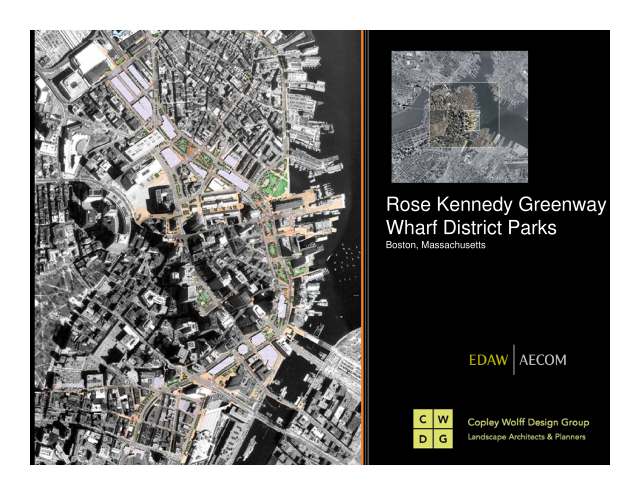Click 'Landscape Architects & Planners' tagline
The height and width of the screenshot is (495, 640).
527,437
